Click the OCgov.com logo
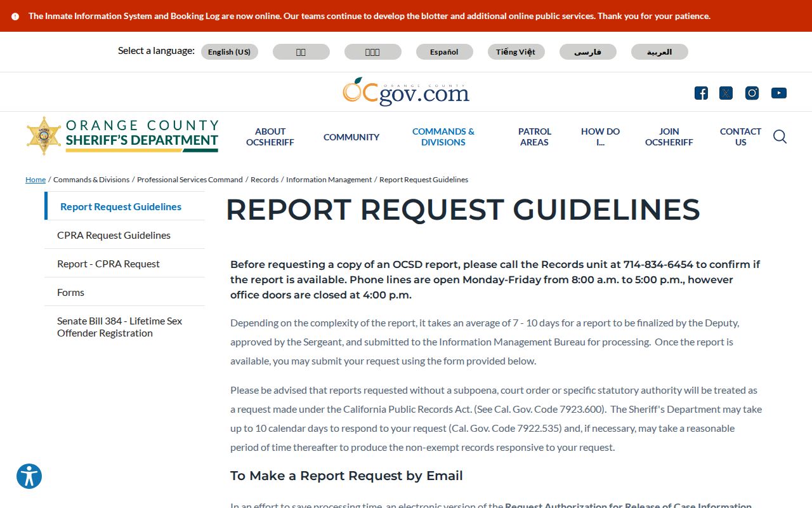 tap(406, 91)
